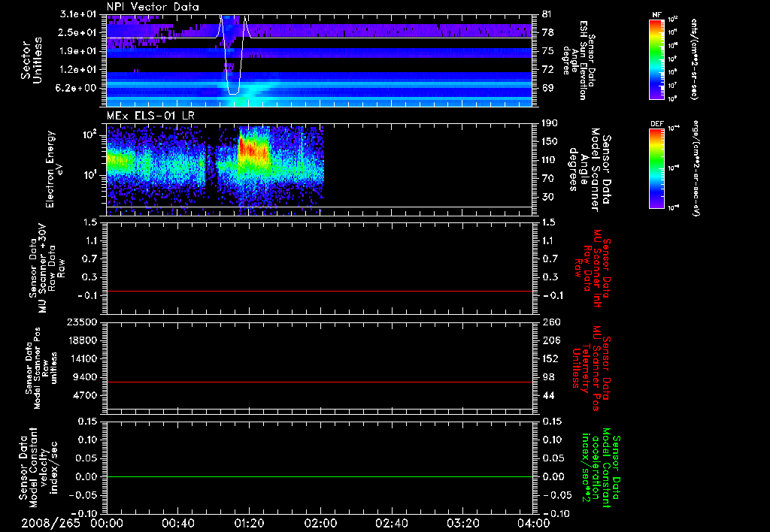
Task: Click the 81 degree elevation tick label
Action: click(x=547, y=14)
